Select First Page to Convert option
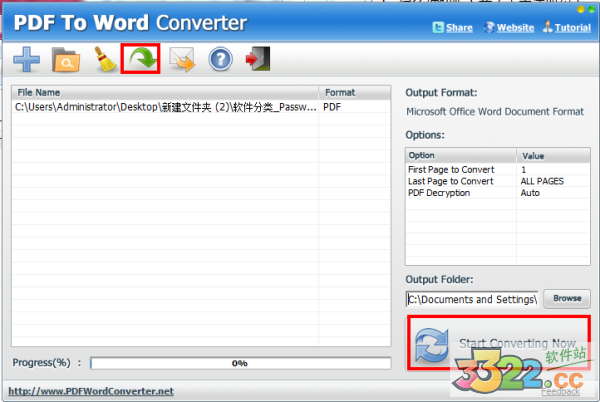600x402 pixels. (x=451, y=169)
